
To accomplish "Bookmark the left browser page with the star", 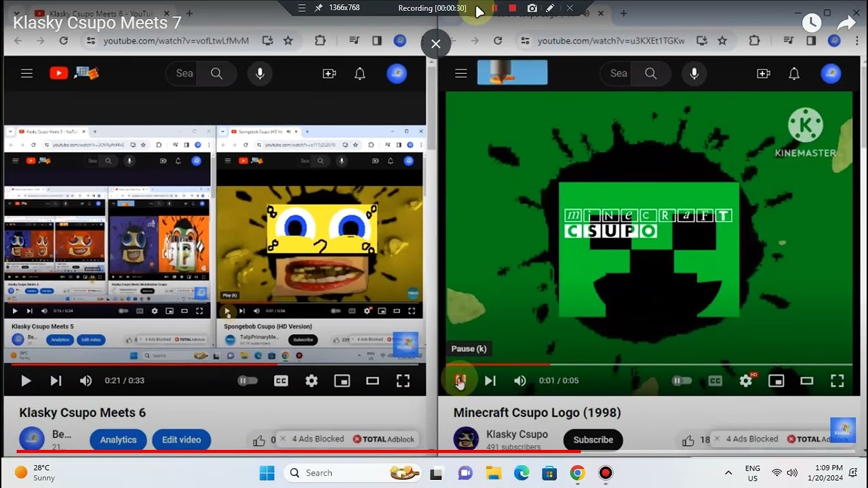I will click(x=288, y=41).
